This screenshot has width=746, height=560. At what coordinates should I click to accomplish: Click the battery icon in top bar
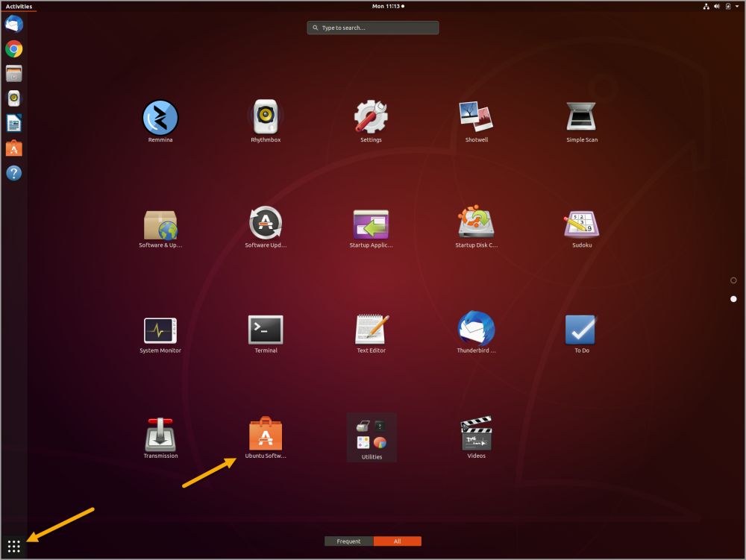click(728, 6)
